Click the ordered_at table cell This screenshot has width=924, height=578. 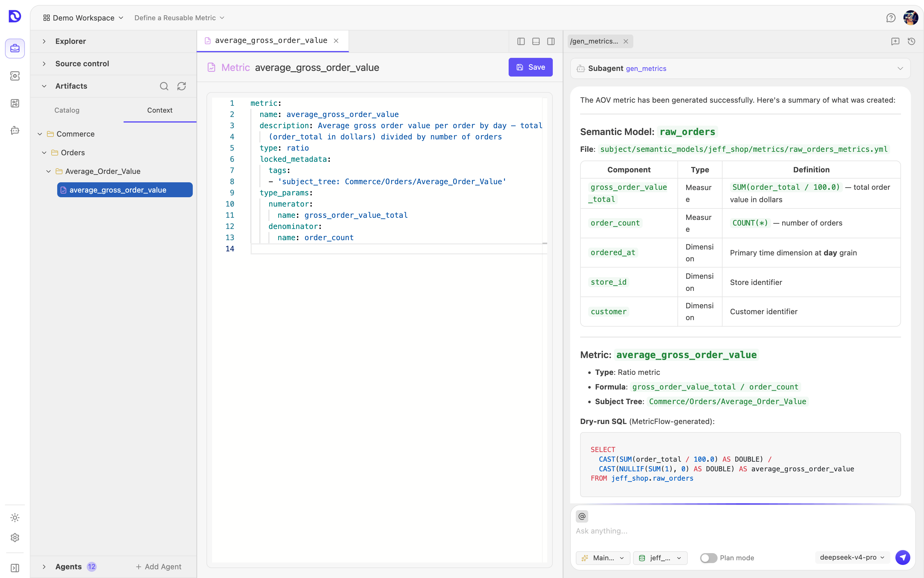tap(629, 253)
